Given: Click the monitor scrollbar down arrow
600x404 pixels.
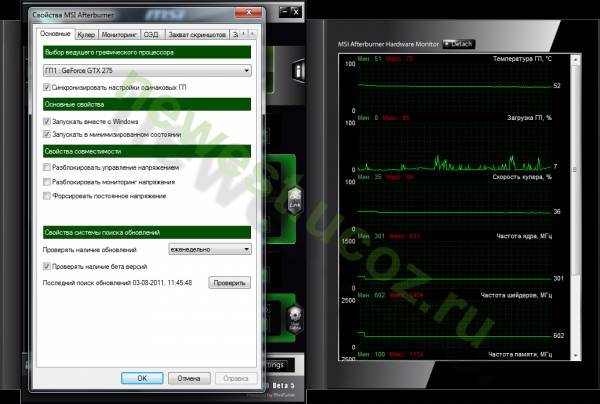Looking at the screenshot, I should (x=576, y=355).
